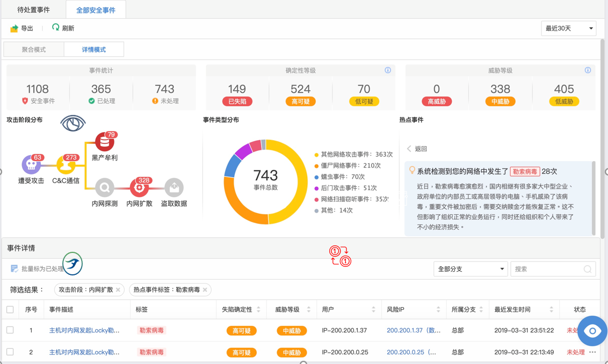Select the 内网探测 magnifier icon
Screen dimensions: 608x364
(x=104, y=188)
